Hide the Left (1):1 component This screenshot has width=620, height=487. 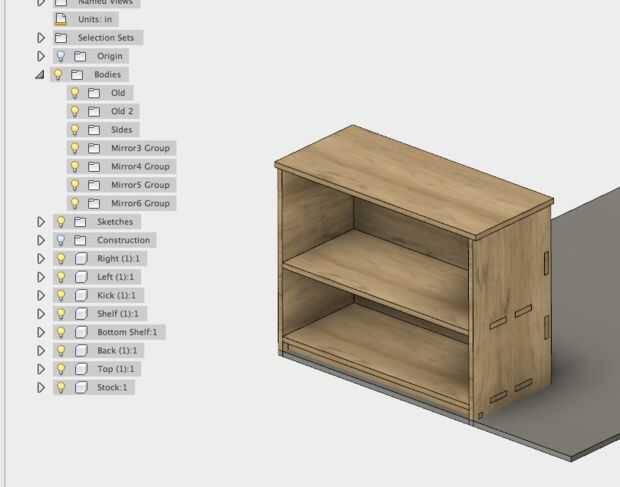pyautogui.click(x=60, y=277)
